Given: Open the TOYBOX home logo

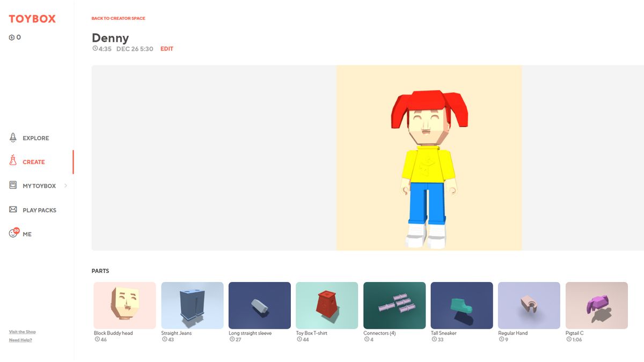Looking at the screenshot, I should tap(32, 19).
